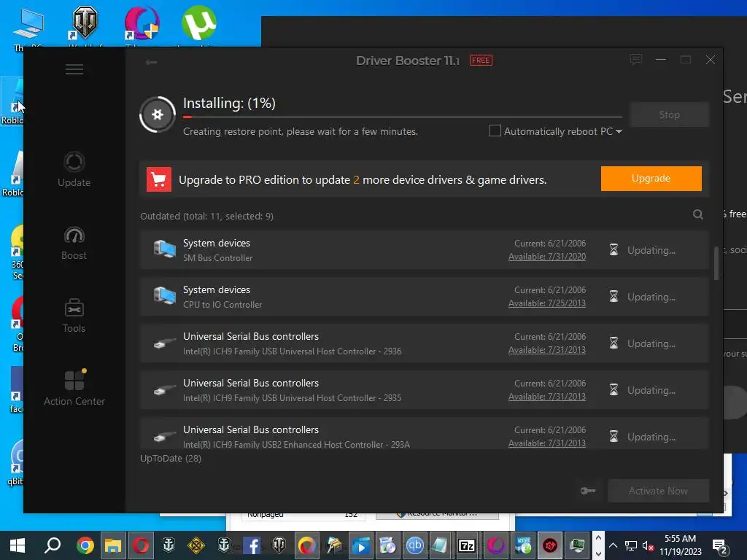Screen dimensions: 747x560
Task: Open 7-Zip from taskbar
Action: [x=466, y=545]
